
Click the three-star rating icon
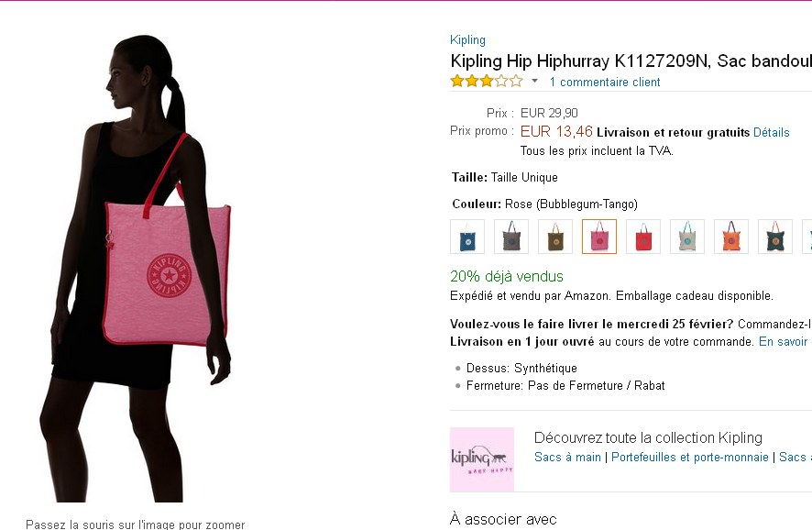click(487, 82)
